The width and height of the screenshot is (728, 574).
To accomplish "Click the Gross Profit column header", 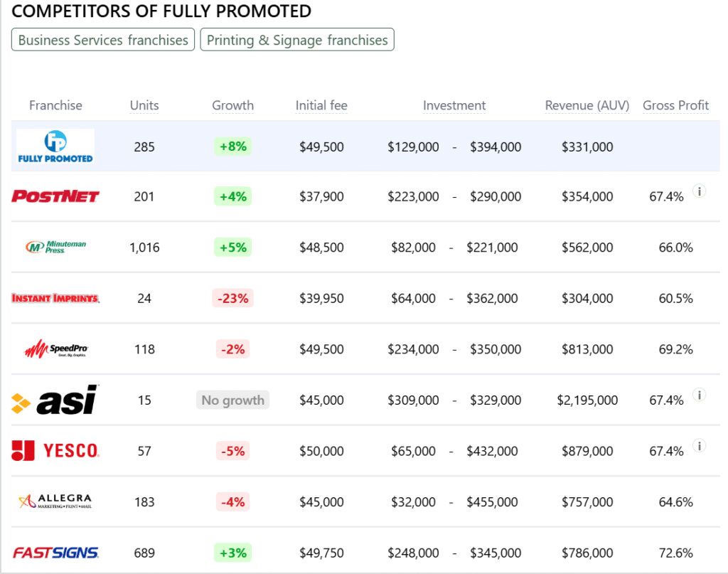I will [x=675, y=105].
